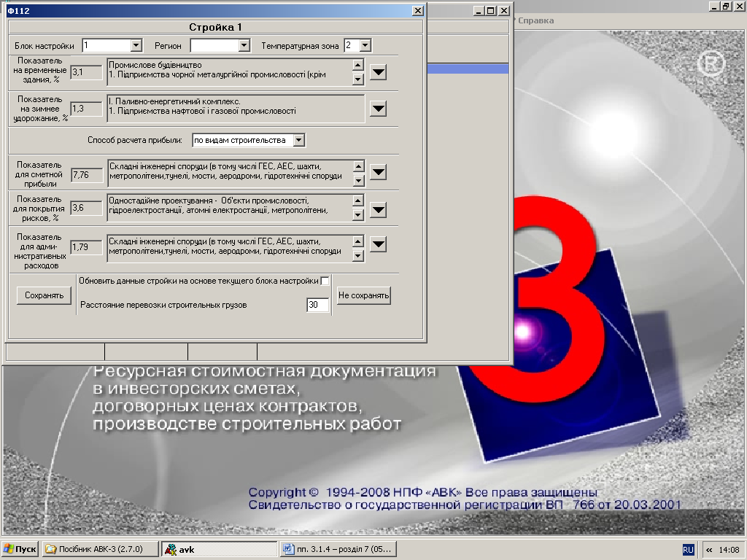
Task: Click the avk taskbar button
Action: tap(220, 549)
